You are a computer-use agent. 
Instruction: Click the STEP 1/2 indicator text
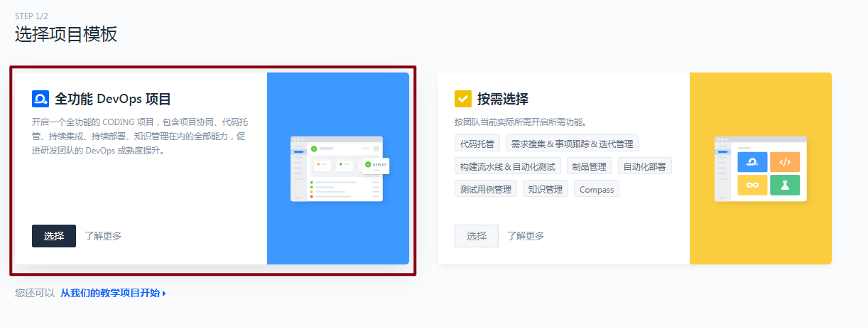coord(32,16)
